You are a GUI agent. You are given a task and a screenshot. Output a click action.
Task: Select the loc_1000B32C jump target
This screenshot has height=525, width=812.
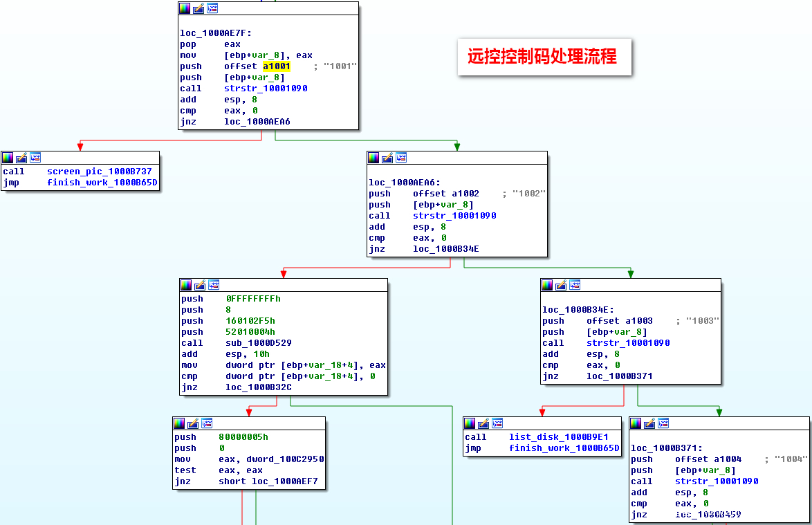pyautogui.click(x=258, y=387)
